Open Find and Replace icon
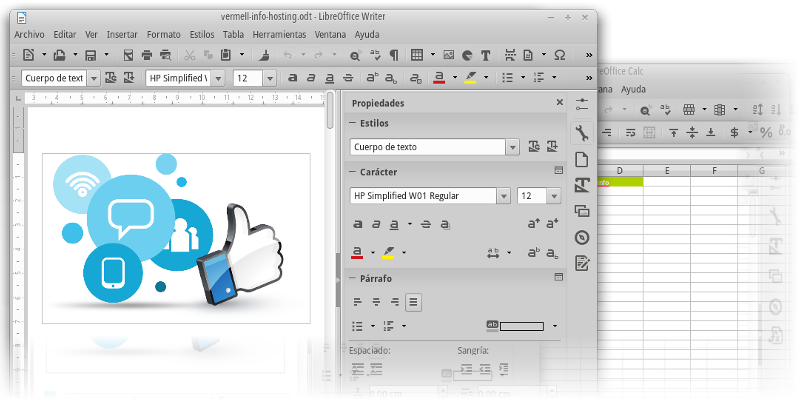The height and width of the screenshot is (400, 800). coord(355,55)
